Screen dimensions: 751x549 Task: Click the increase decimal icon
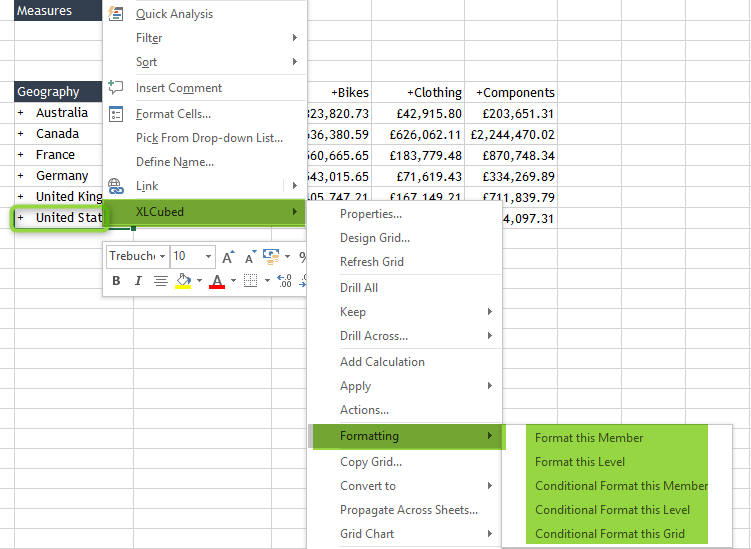[284, 281]
